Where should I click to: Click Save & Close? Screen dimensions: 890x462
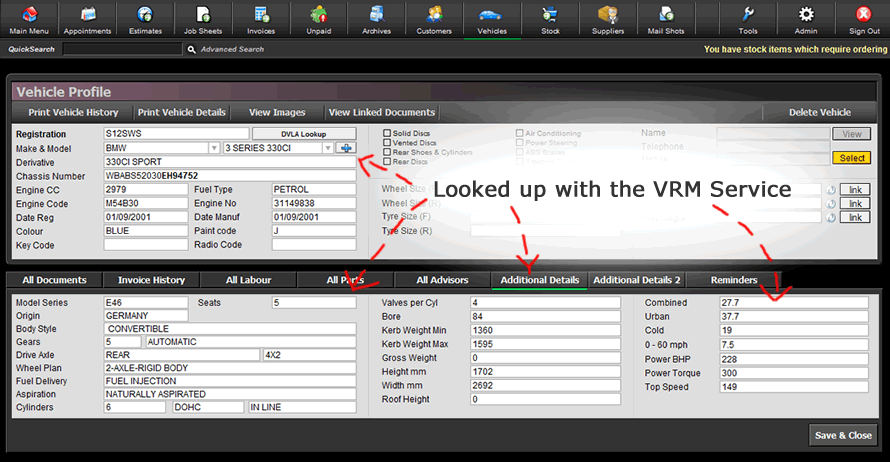(x=843, y=435)
